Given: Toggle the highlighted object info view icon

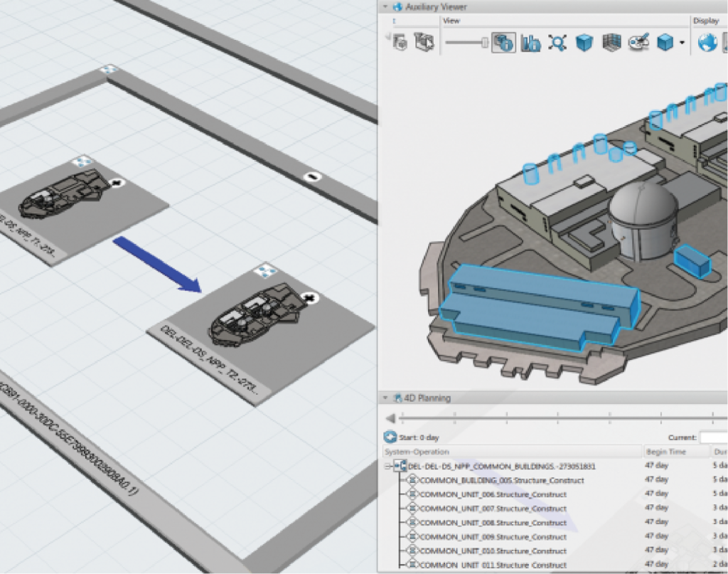Looking at the screenshot, I should 503,43.
